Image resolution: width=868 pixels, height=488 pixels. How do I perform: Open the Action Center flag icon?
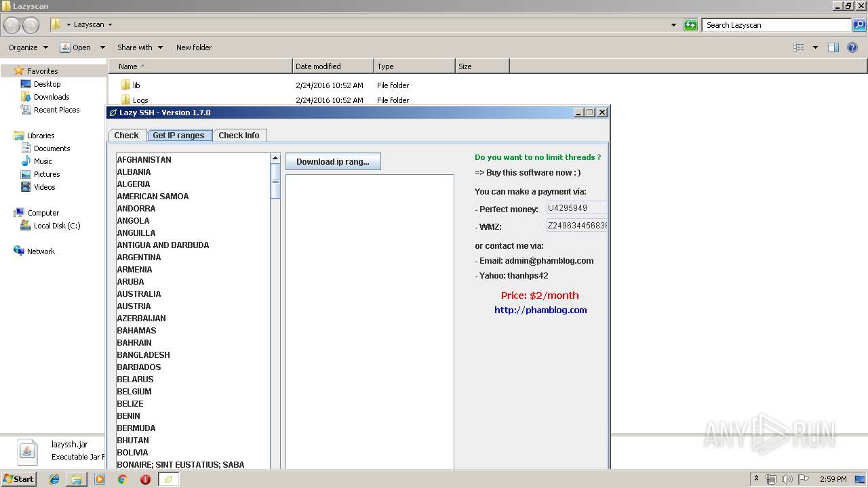click(x=804, y=479)
